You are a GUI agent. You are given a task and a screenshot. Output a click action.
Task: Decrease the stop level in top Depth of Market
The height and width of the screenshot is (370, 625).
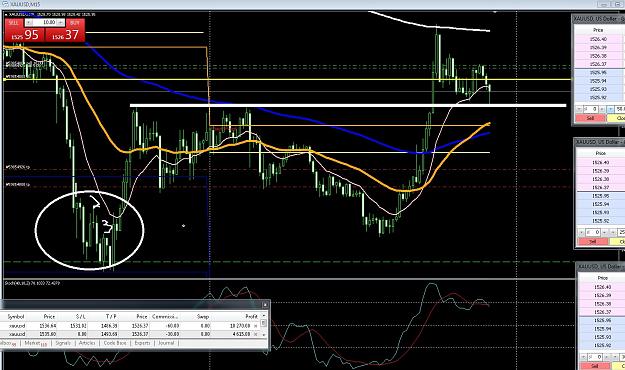click(580, 109)
